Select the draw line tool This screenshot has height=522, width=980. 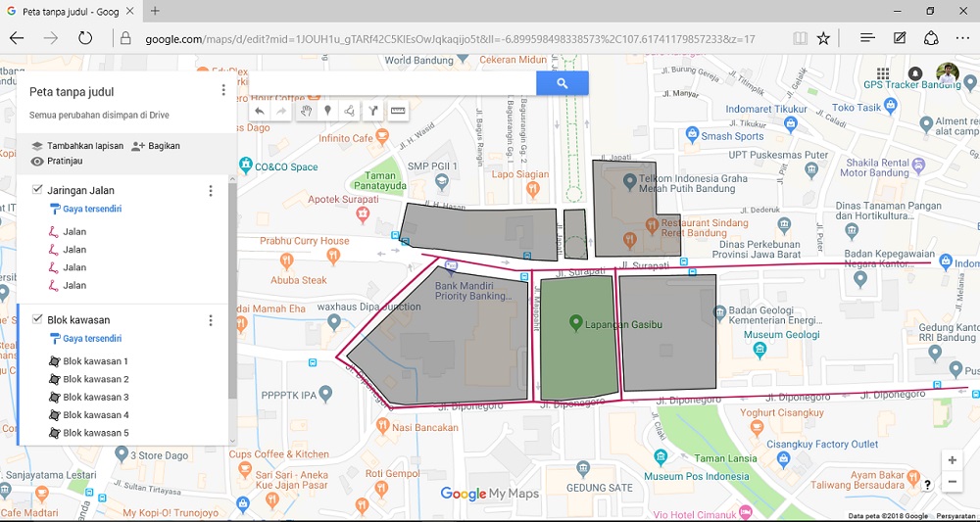click(349, 111)
